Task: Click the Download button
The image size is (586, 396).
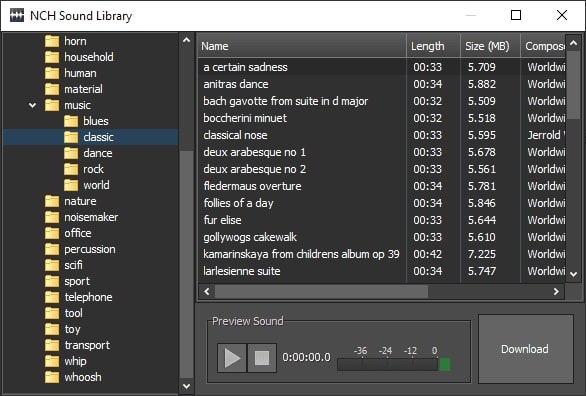Action: point(525,349)
